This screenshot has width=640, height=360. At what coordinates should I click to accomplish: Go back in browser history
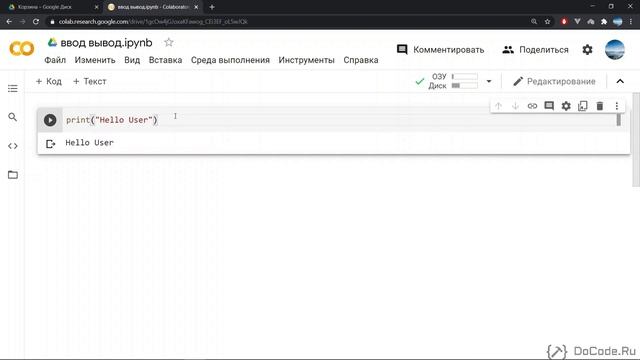click(x=9, y=22)
